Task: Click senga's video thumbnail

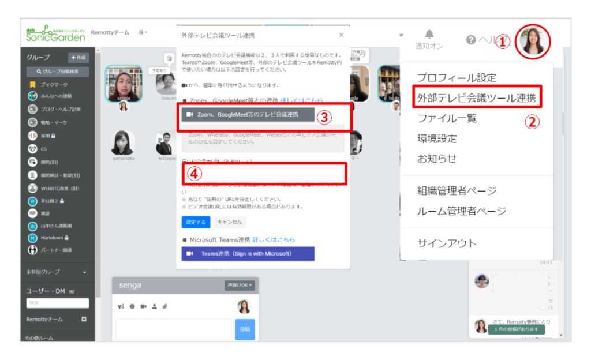Action: pyautogui.click(x=124, y=83)
